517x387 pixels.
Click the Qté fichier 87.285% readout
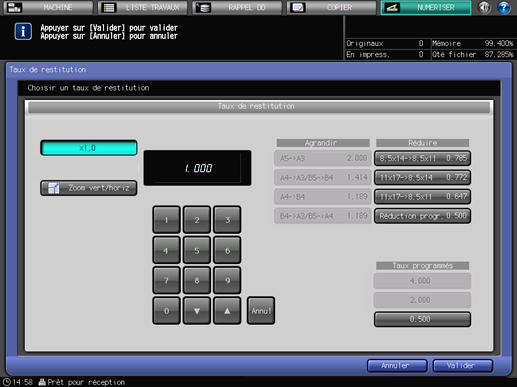pos(473,54)
